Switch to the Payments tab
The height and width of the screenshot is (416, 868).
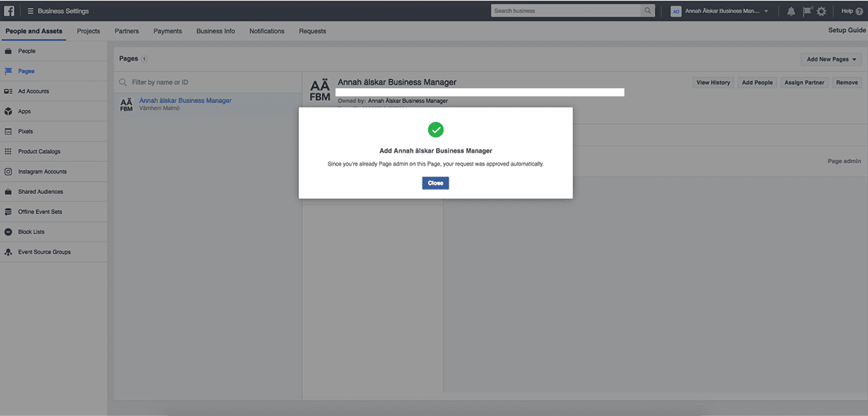(x=168, y=31)
